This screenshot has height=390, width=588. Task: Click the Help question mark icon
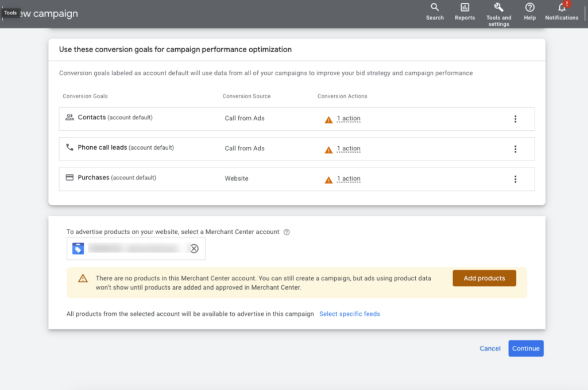(x=529, y=8)
